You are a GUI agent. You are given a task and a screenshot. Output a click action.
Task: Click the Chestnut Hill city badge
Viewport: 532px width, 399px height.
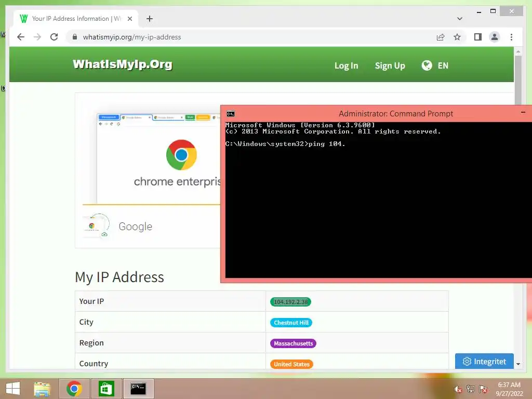[291, 322]
